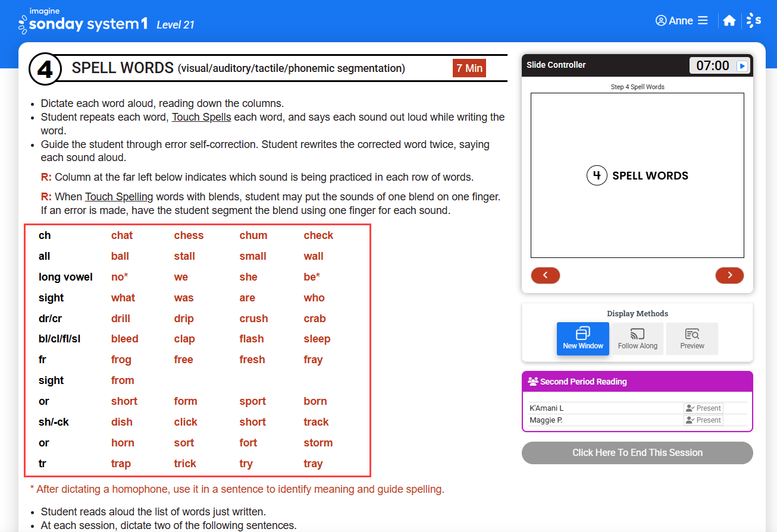777x532 pixels.
Task: Click the word 'what'
Action: point(123,298)
